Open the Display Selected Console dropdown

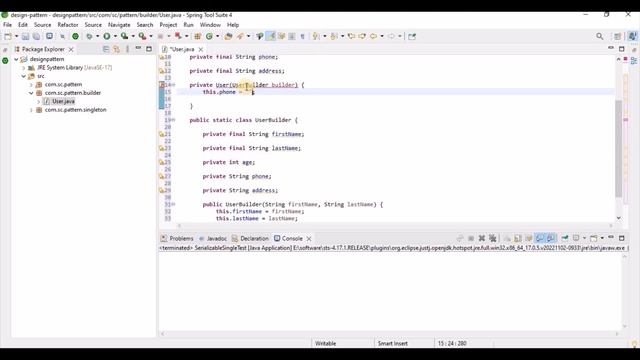584,238
